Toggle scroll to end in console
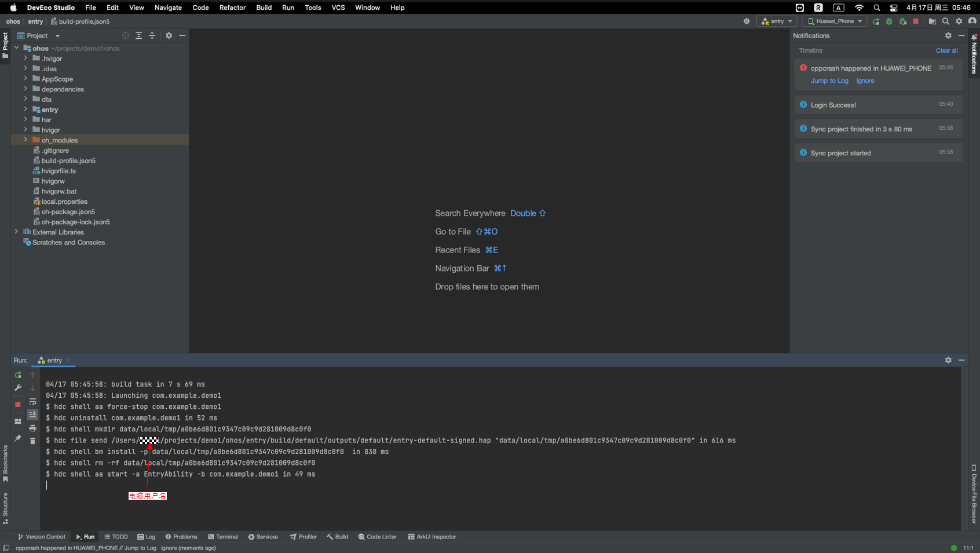The height and width of the screenshot is (553, 980). [32, 415]
